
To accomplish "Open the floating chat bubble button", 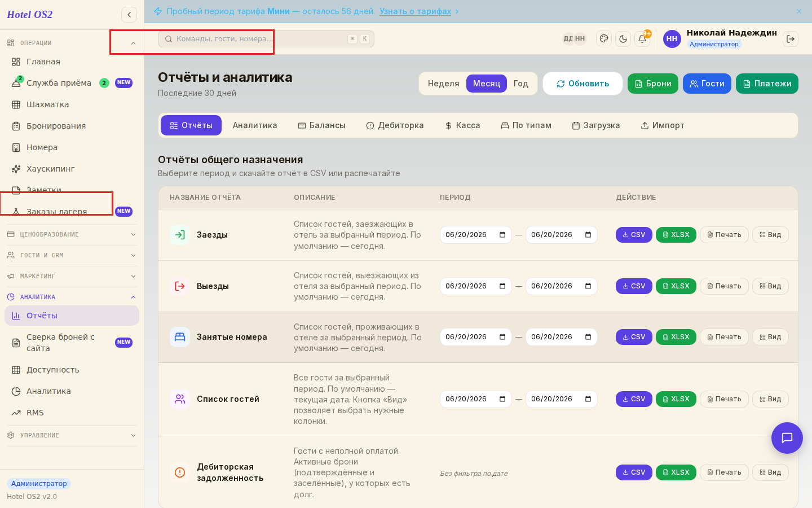I will pyautogui.click(x=787, y=438).
